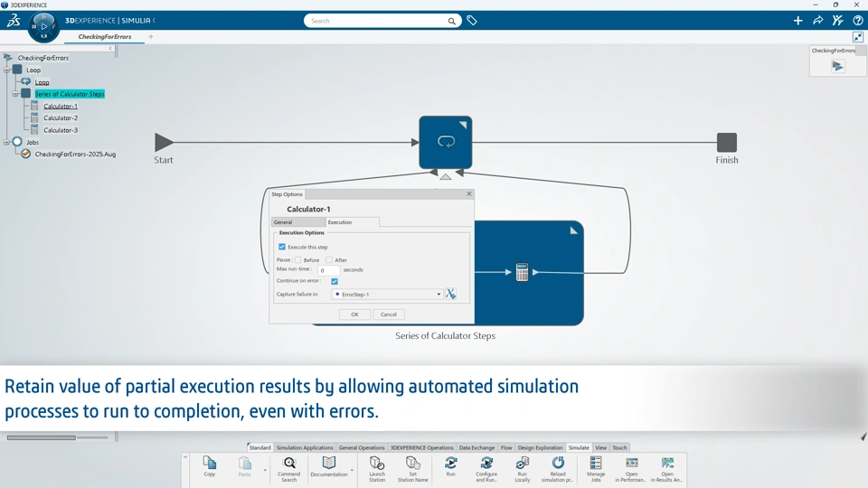Switch to General tab in Step Options
This screenshot has width=868, height=488.
pos(297,222)
